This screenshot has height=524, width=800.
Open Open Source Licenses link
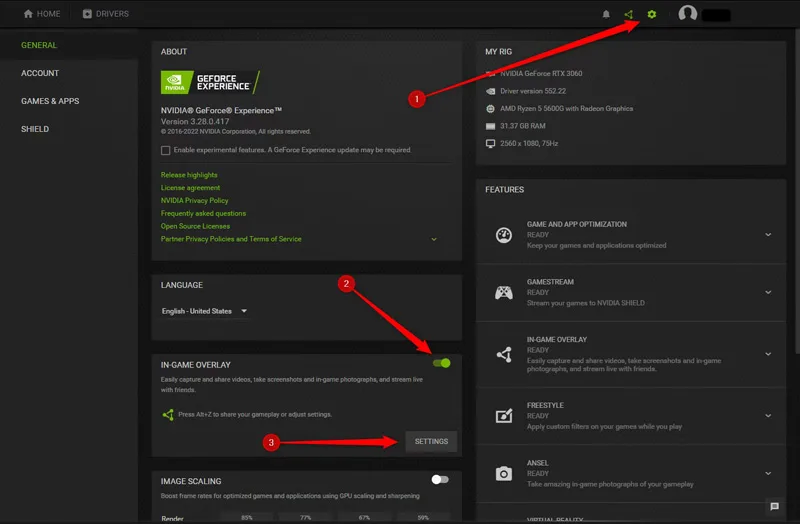(x=195, y=226)
